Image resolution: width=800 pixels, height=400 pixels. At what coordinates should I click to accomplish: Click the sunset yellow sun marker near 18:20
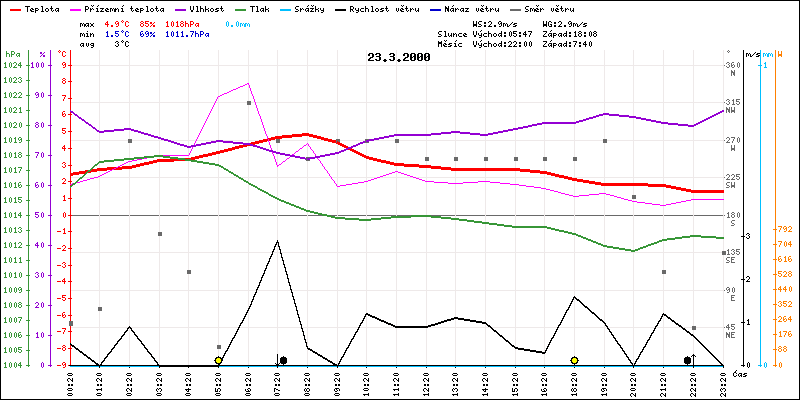tap(574, 360)
